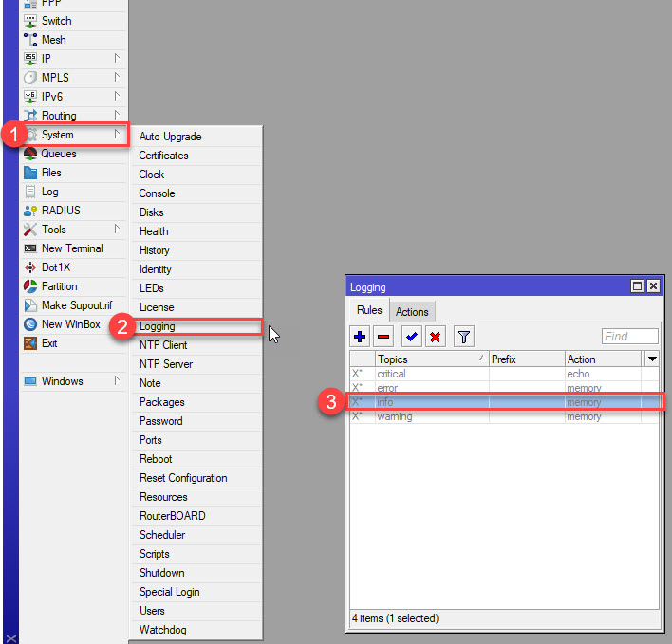
Task: Expand the IP submenu arrow
Action: [117, 58]
